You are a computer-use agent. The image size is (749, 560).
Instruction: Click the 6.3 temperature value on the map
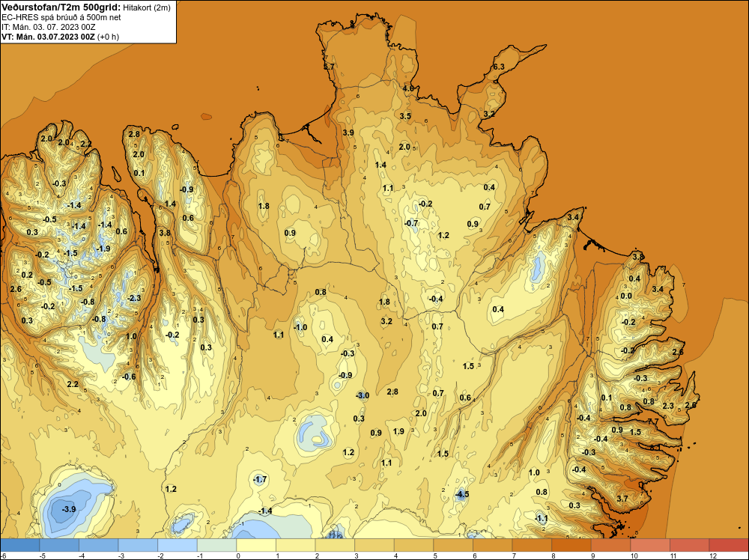(499, 67)
